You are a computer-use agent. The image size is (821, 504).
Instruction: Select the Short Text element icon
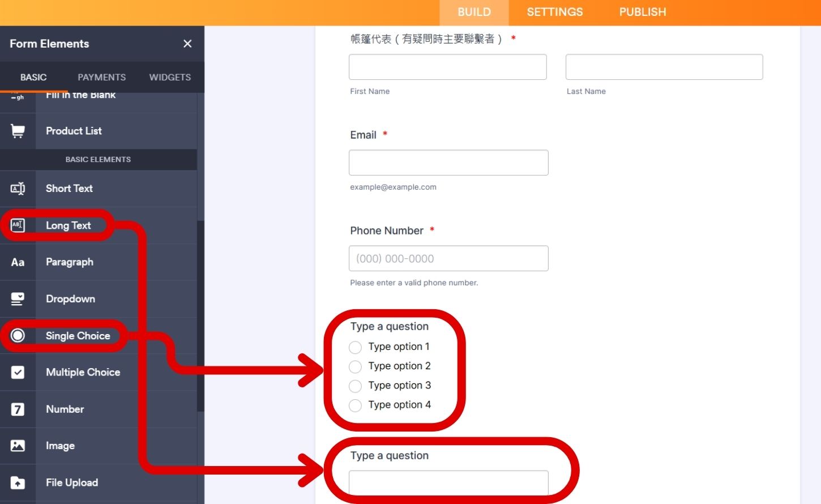pyautogui.click(x=18, y=189)
